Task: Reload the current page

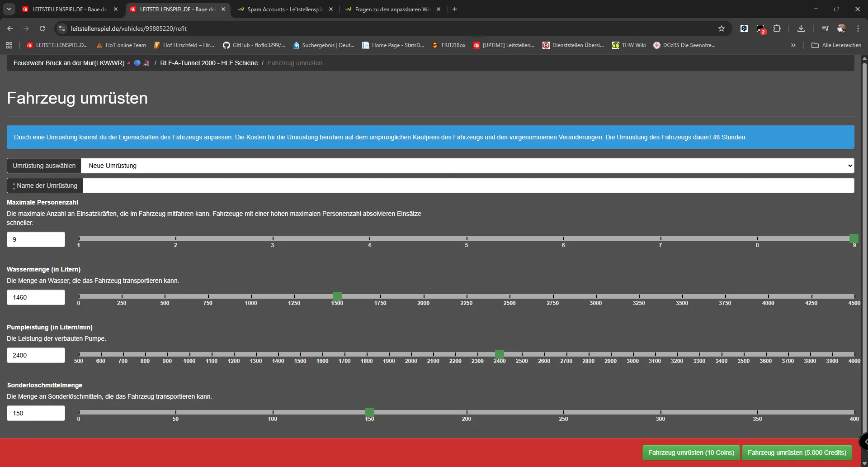Action: tap(42, 29)
